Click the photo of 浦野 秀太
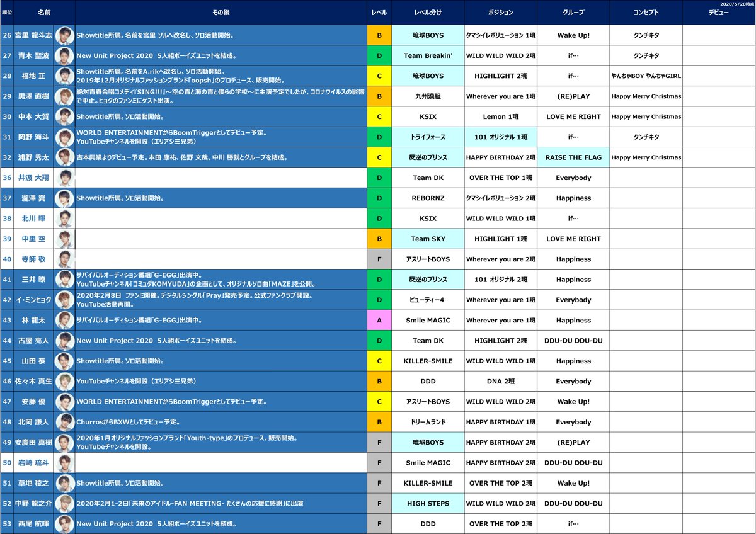 pyautogui.click(x=64, y=157)
